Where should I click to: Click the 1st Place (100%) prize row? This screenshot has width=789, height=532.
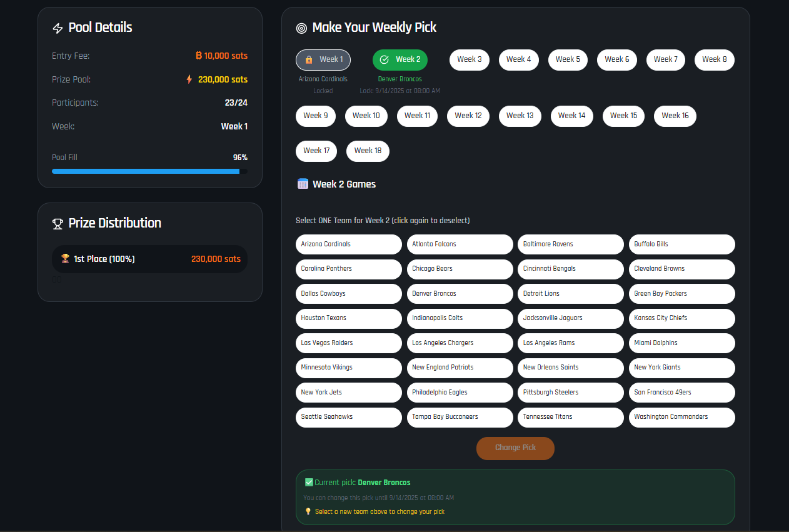[149, 259]
